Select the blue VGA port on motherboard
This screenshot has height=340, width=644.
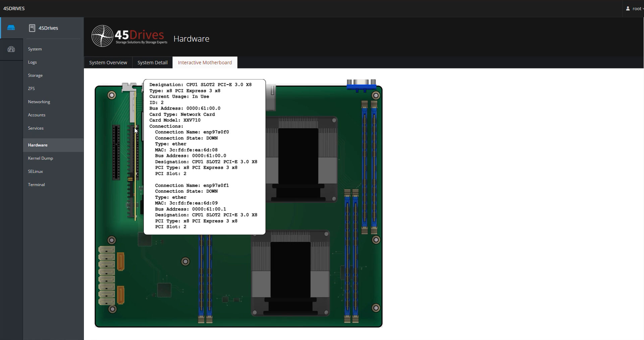click(x=361, y=86)
